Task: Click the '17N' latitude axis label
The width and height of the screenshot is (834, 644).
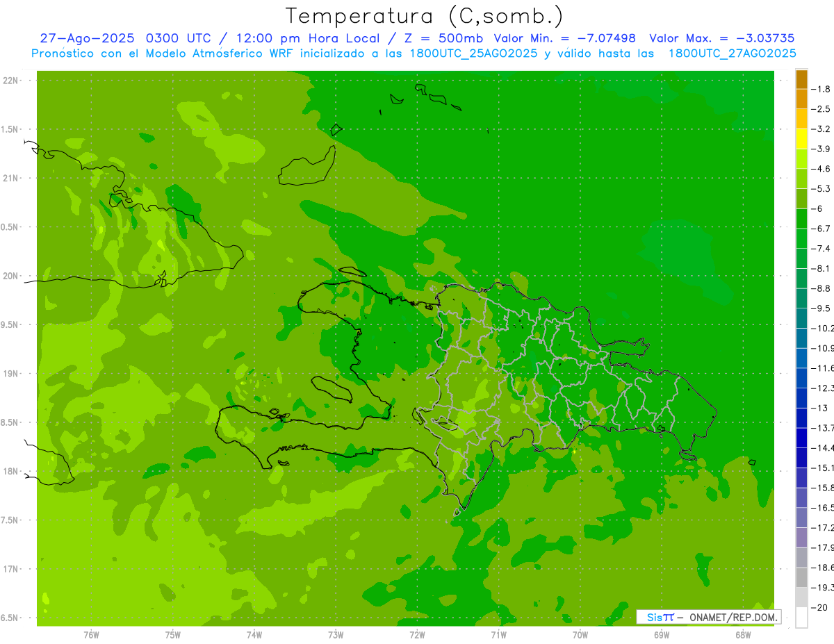Action: point(11,569)
